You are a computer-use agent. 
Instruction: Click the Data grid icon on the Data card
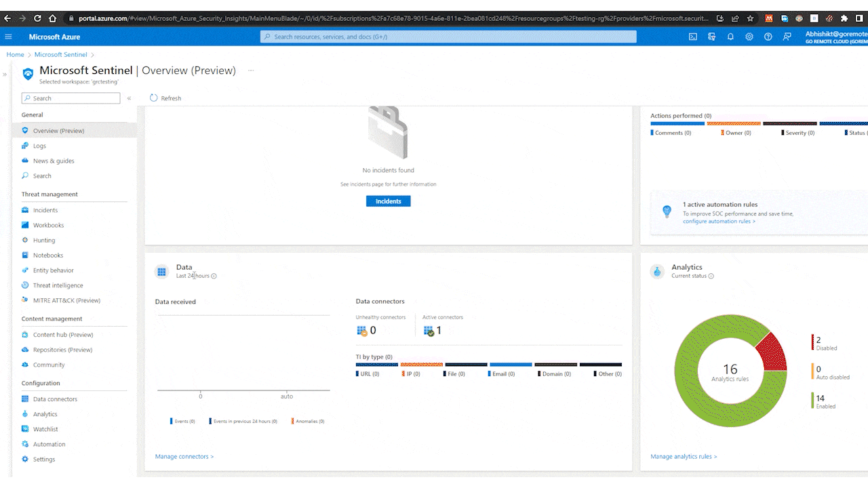161,272
